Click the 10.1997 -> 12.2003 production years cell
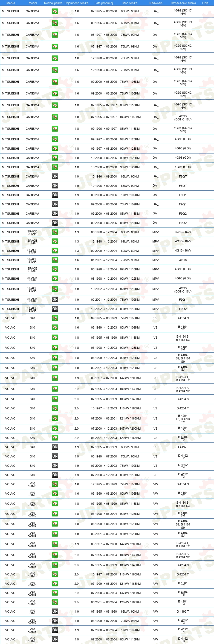This screenshot has height=644, width=214. coord(104,409)
